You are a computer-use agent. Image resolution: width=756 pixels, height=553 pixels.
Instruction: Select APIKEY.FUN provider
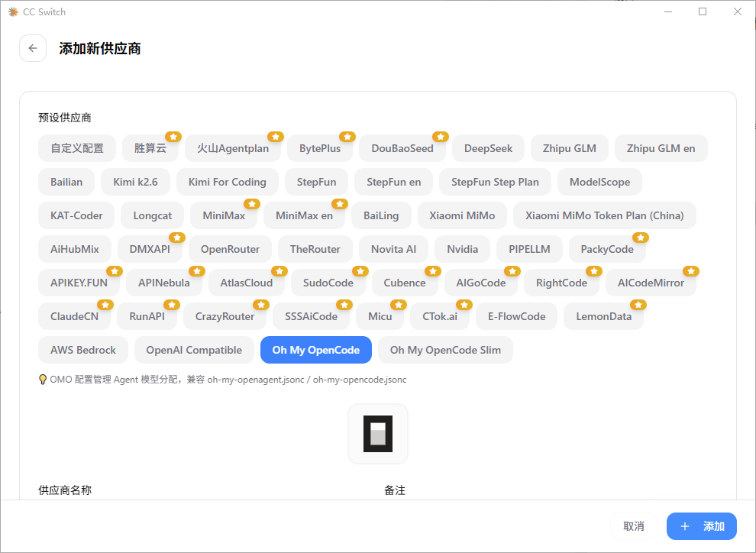tap(79, 283)
